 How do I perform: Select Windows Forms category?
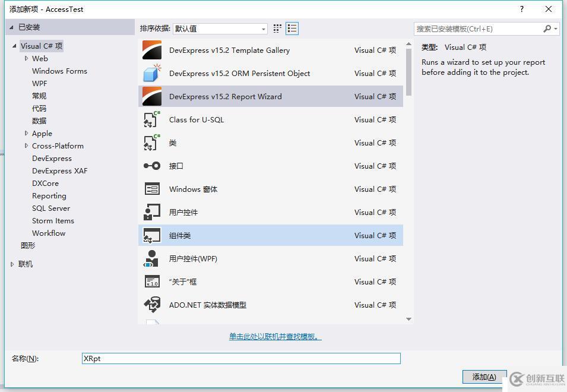(x=59, y=71)
